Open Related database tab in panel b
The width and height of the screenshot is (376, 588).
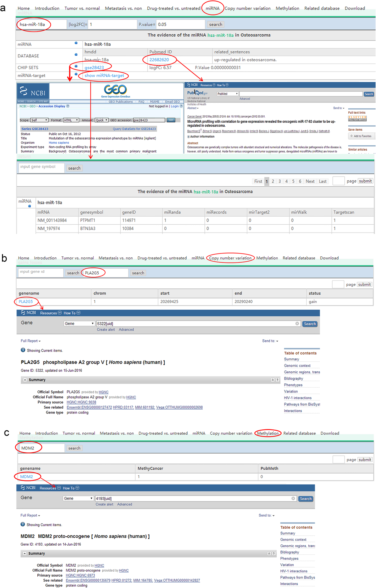(x=299, y=258)
